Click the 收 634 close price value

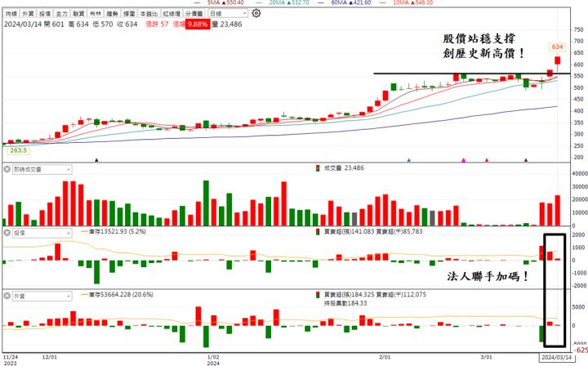tap(127, 25)
